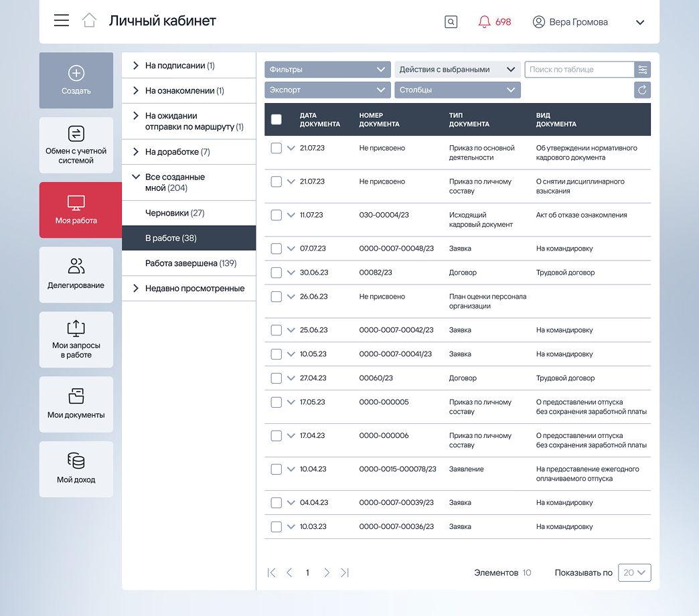Viewport: 699px width, 616px height.
Task: Click the Создать button
Action: point(76,80)
